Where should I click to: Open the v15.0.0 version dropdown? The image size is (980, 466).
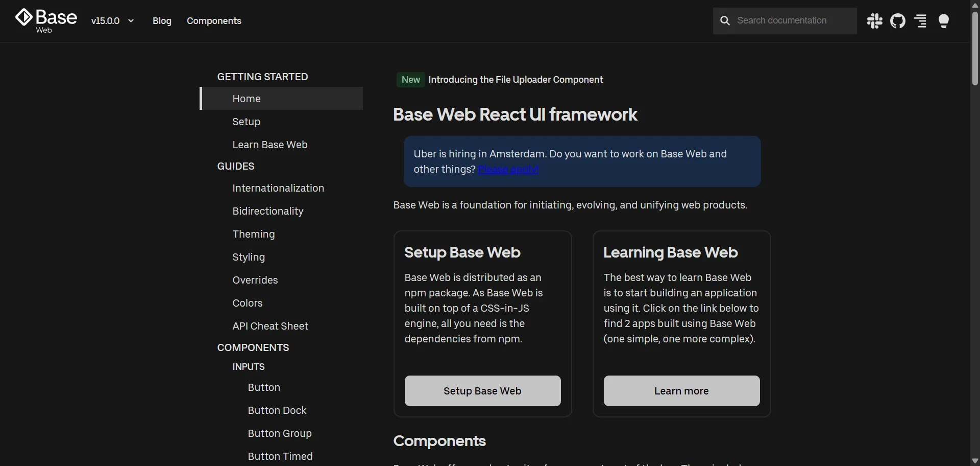pyautogui.click(x=112, y=21)
